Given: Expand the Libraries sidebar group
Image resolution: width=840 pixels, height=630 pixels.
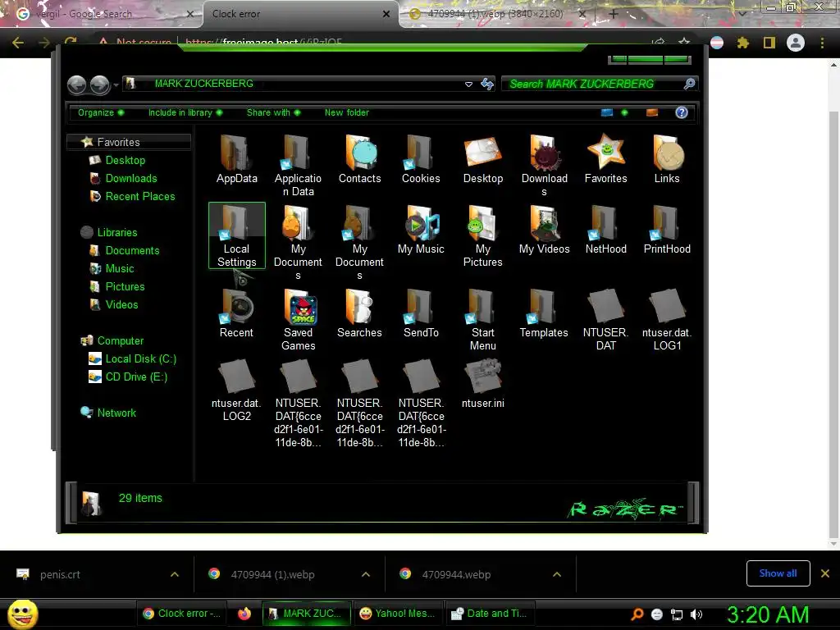Looking at the screenshot, I should [x=116, y=232].
